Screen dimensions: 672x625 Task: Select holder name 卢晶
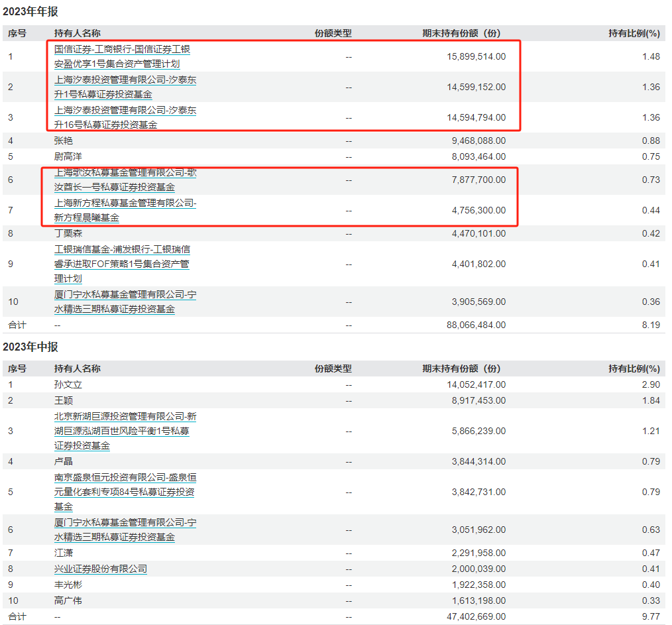[64, 461]
